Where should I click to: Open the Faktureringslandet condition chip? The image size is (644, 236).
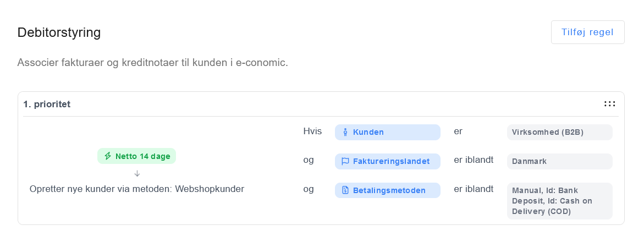[387, 161]
